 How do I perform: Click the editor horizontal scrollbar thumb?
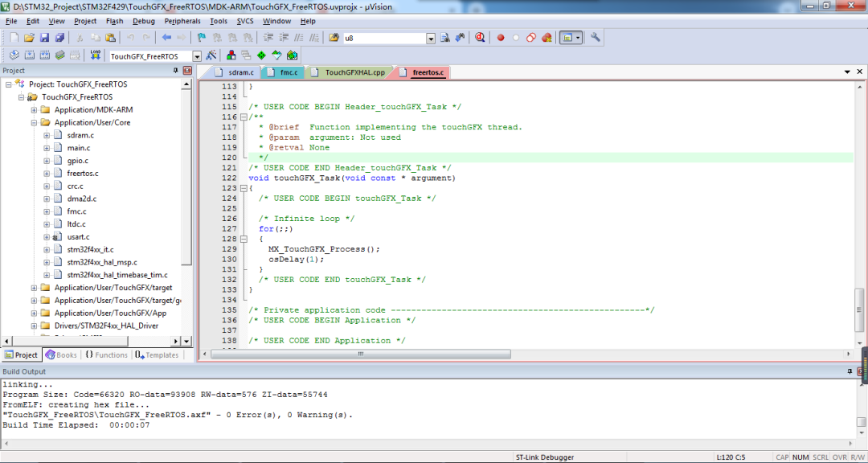tap(360, 354)
